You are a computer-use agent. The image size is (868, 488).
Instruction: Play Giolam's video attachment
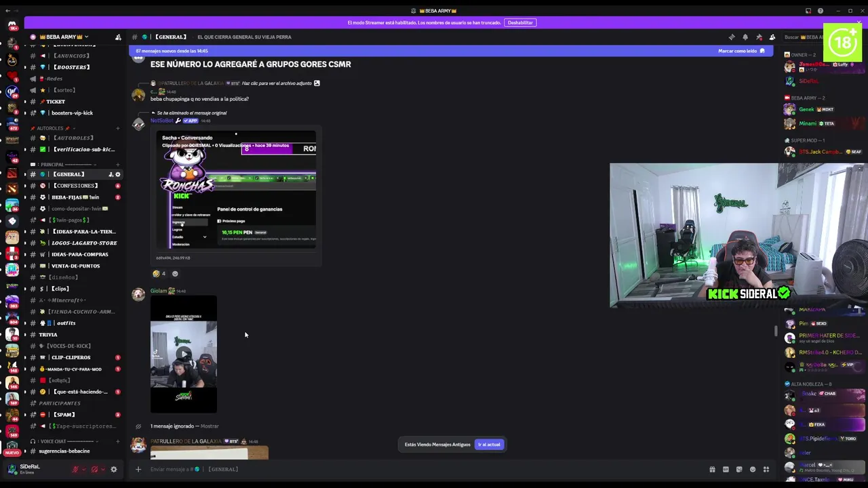(184, 354)
